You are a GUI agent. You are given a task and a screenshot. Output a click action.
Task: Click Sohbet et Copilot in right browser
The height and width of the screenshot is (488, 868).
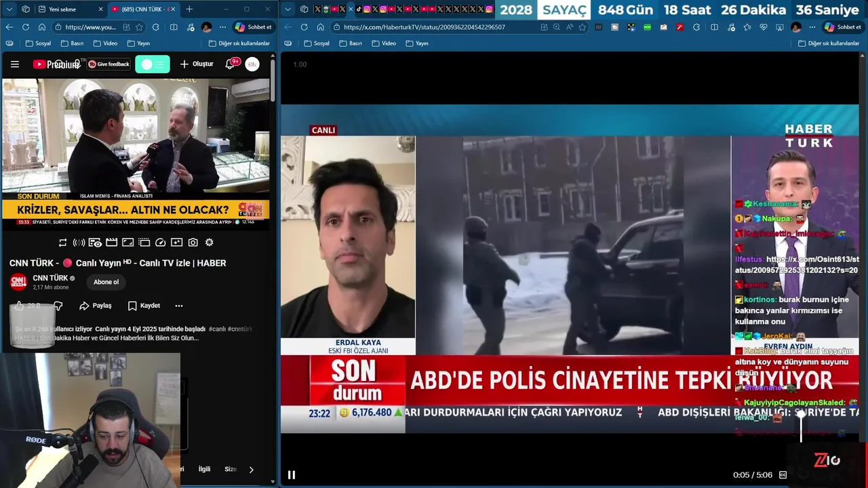tap(843, 27)
